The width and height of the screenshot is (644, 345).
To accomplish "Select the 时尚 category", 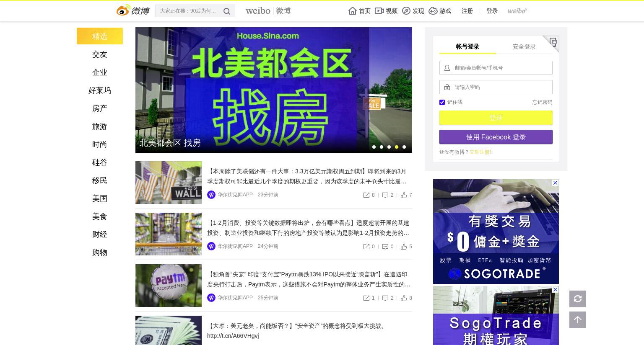I will pyautogui.click(x=100, y=144).
